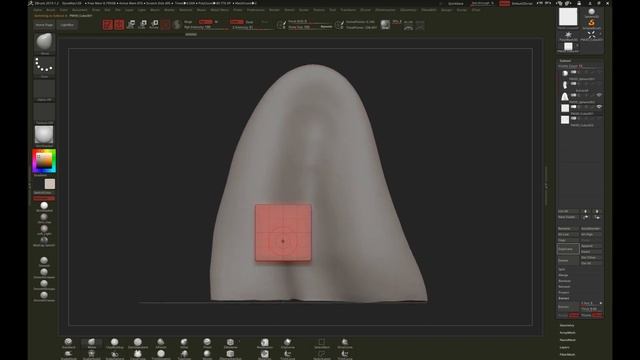Activate the red Edit mode button

[107, 25]
